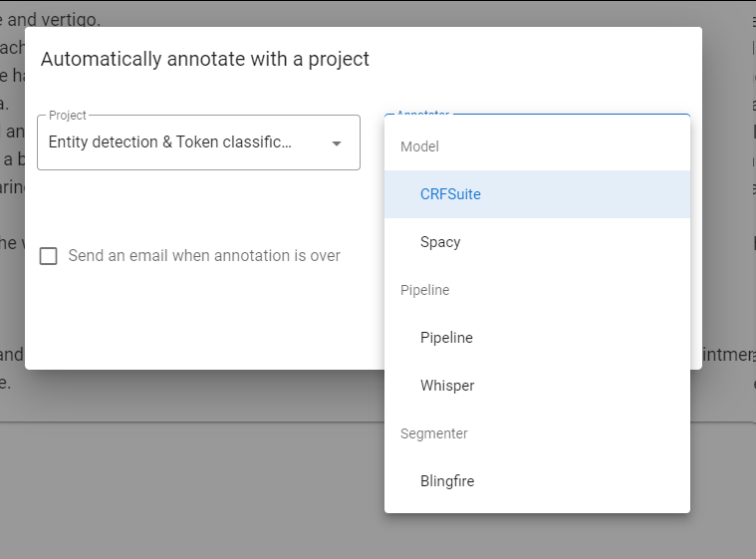Viewport: 756px width, 559px height.
Task: Click the background text 'and vertigo'
Action: (x=60, y=18)
